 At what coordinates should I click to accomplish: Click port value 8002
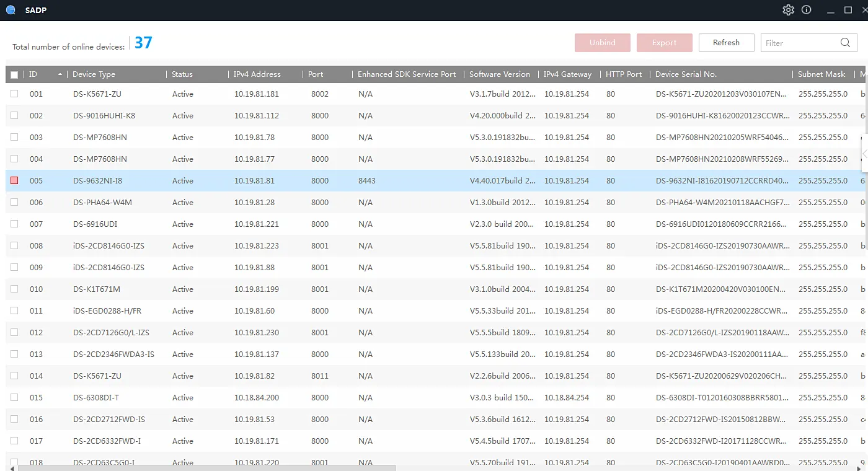[x=320, y=94]
